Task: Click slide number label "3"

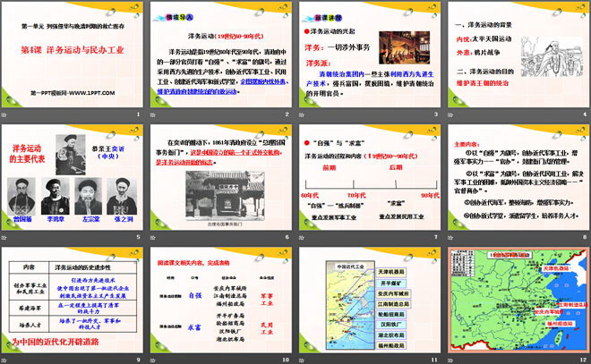Action: pos(436,114)
